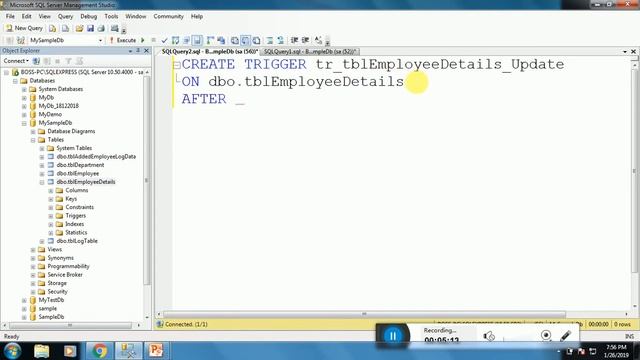640x360 pixels.
Task: Select the Programmability folder
Action: (68, 266)
